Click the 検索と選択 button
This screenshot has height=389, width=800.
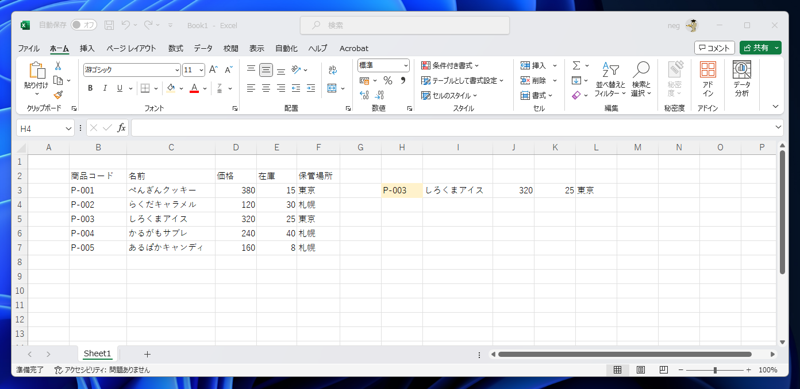click(641, 80)
